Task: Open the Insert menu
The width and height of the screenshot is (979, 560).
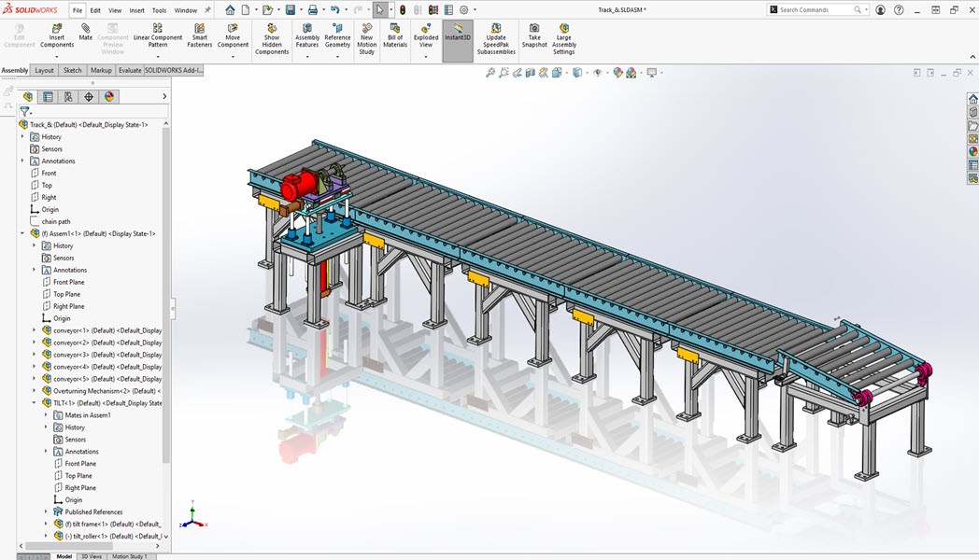Action: point(136,10)
